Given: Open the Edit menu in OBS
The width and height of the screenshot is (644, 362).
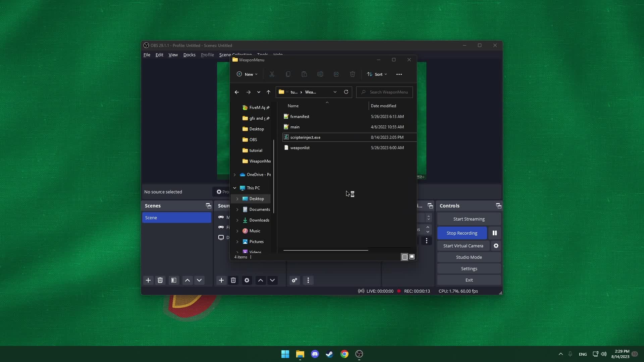Looking at the screenshot, I should [x=159, y=55].
